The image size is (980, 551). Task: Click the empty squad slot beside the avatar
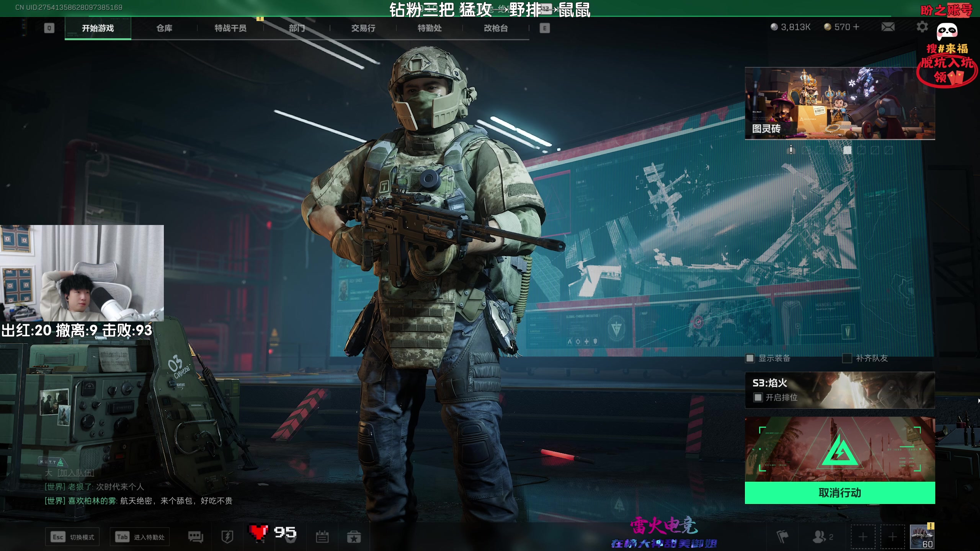point(893,537)
